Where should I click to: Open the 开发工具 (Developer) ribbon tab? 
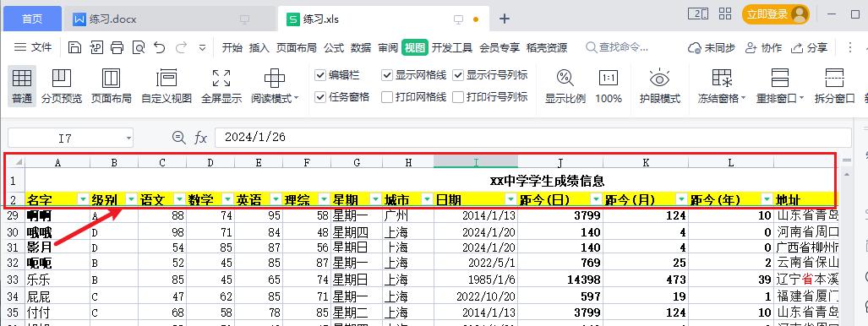pyautogui.click(x=451, y=47)
